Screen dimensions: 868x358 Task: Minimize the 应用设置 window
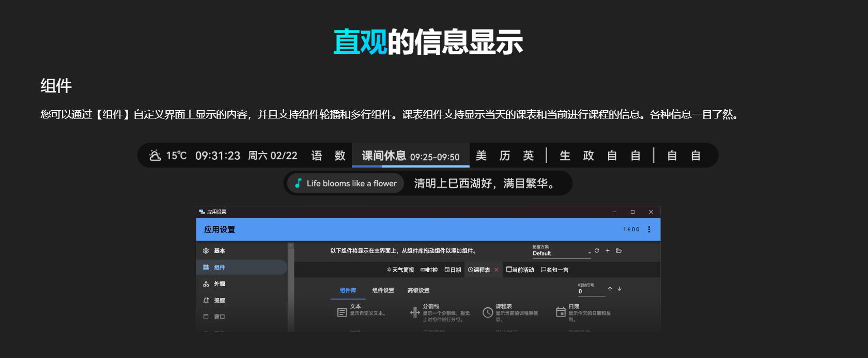(x=614, y=212)
